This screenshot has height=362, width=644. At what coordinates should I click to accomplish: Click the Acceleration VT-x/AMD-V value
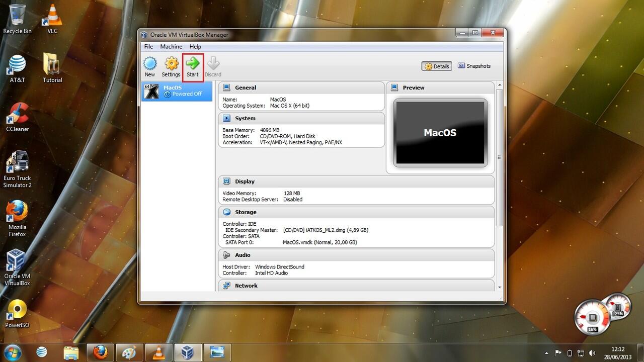(x=301, y=142)
